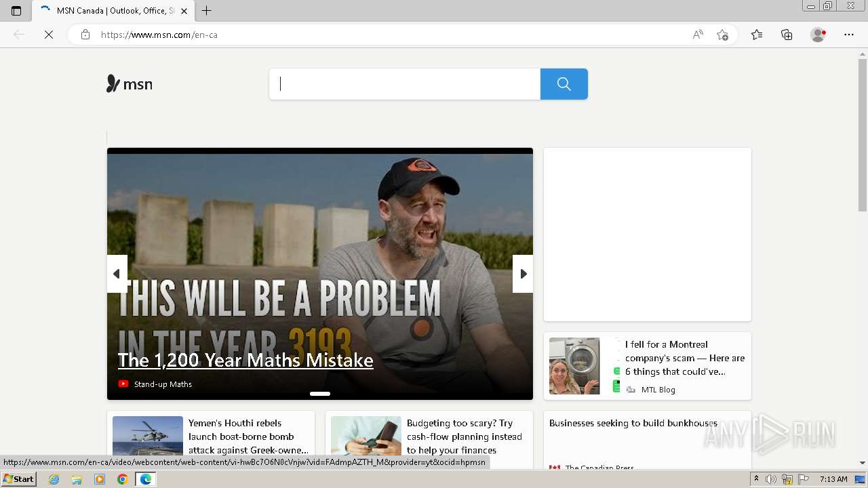868x488 pixels.
Task: Add this page to favorites
Action: (x=723, y=35)
